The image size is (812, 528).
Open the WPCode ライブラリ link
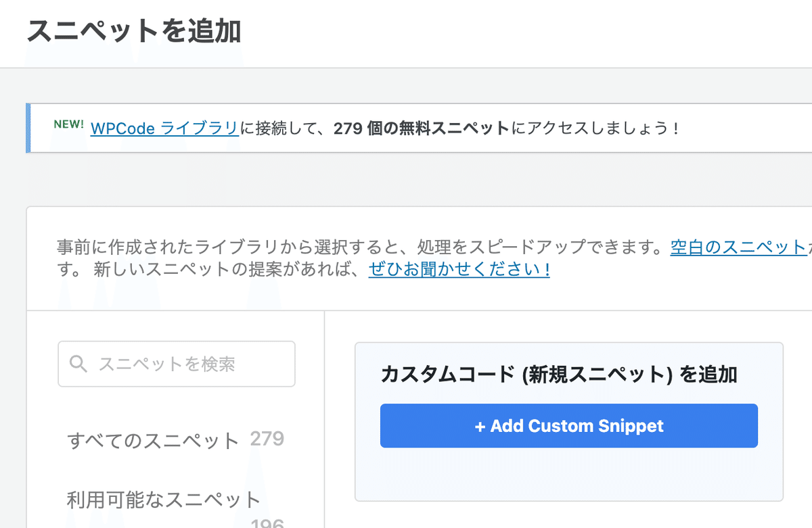tap(164, 128)
